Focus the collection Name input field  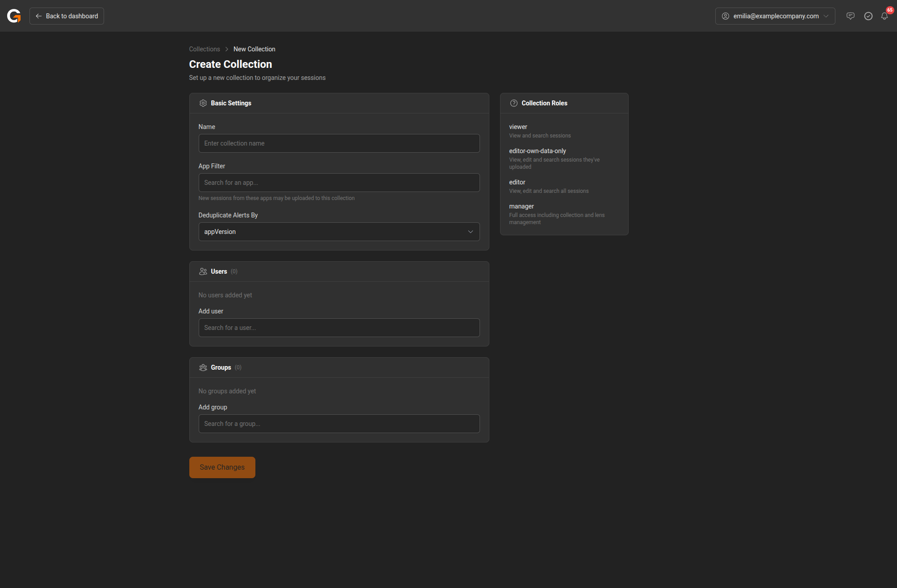(338, 143)
